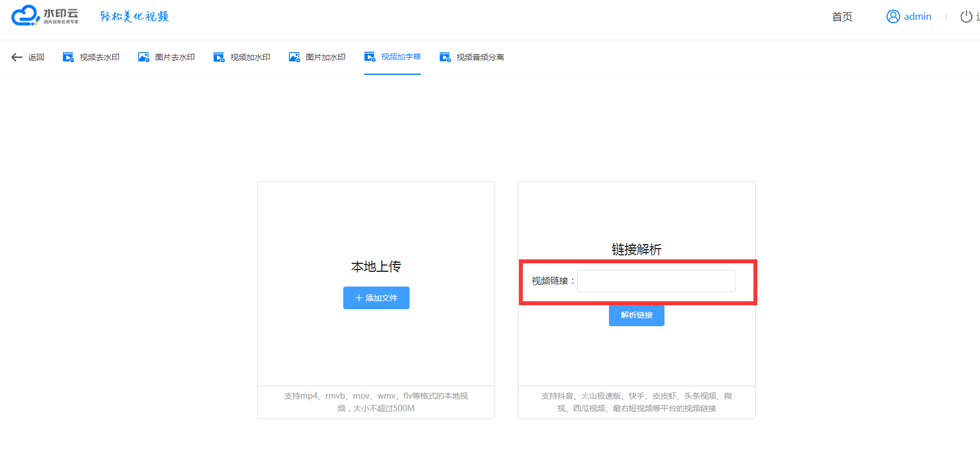Click the 轻松美化视频 slogan text

135,16
